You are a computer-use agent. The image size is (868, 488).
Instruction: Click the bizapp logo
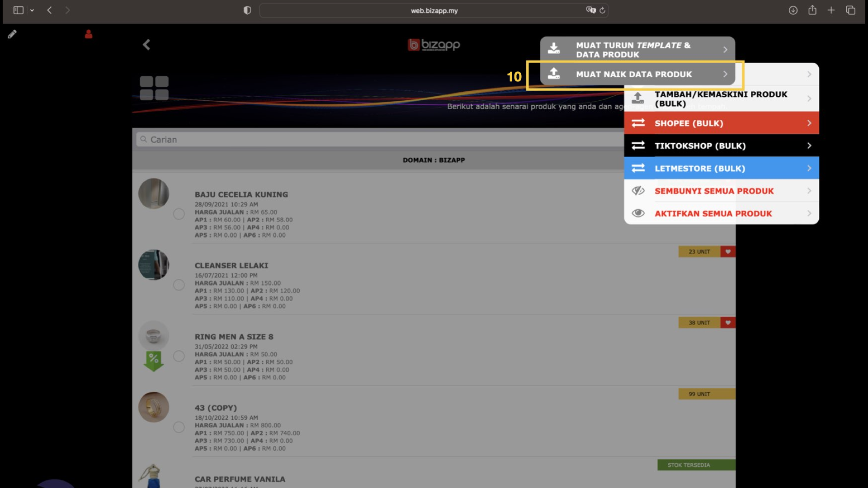pos(434,45)
